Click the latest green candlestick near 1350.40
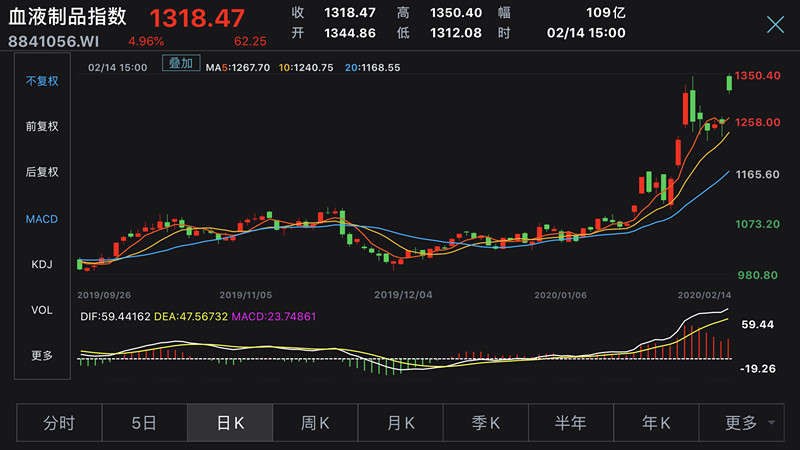The height and width of the screenshot is (450, 800). (x=729, y=82)
